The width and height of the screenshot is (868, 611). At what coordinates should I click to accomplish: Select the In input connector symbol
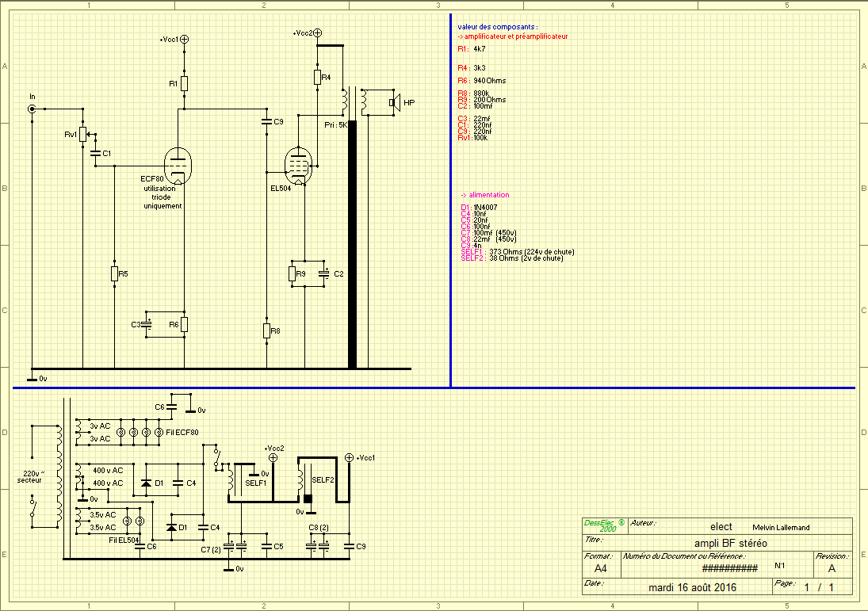pos(33,109)
